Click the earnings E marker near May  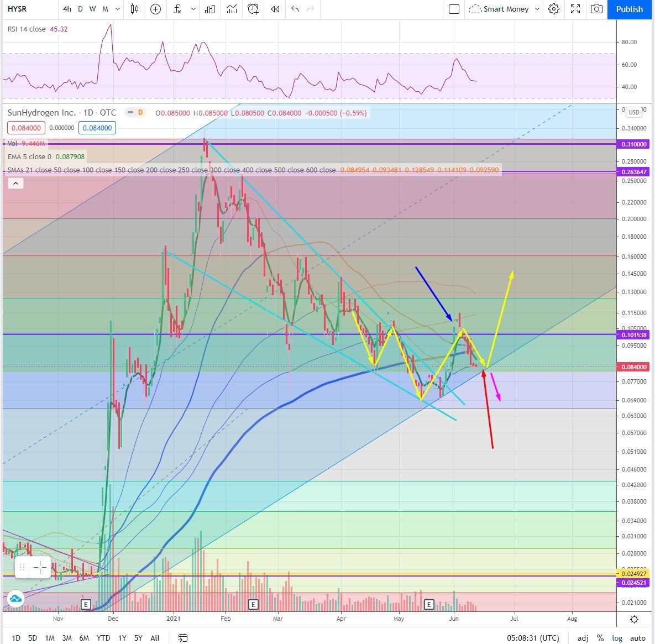click(429, 604)
